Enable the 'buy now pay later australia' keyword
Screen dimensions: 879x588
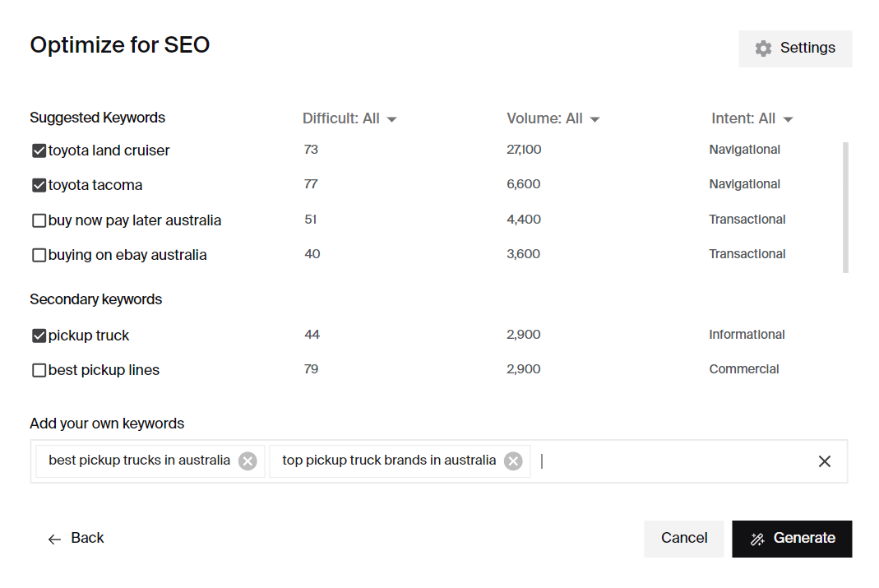point(39,220)
